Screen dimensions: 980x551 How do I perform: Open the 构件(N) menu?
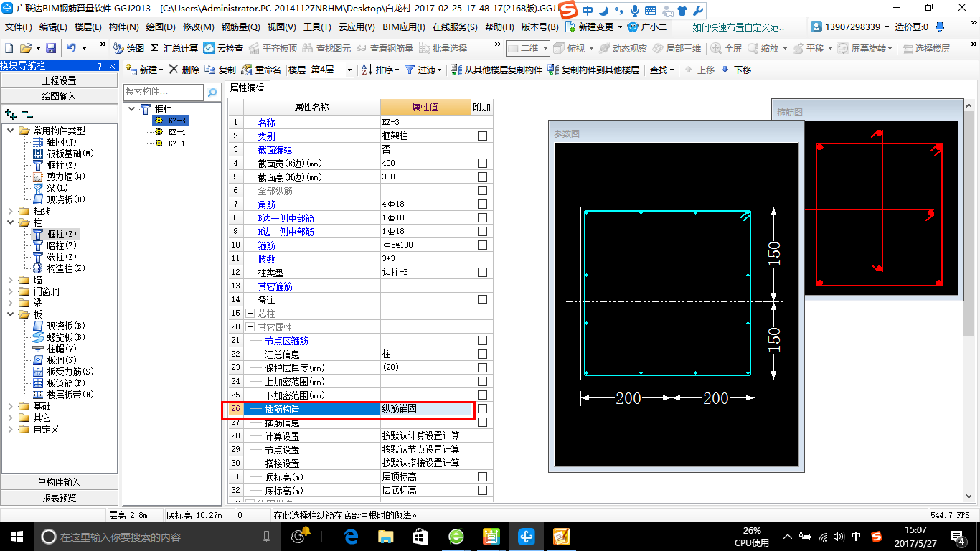[124, 27]
